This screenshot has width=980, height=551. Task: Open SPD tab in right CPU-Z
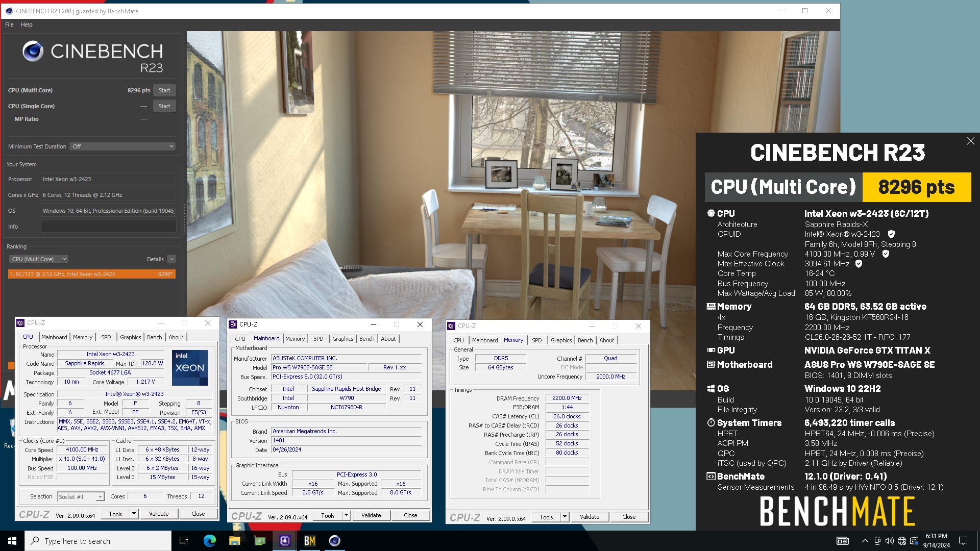tap(537, 340)
